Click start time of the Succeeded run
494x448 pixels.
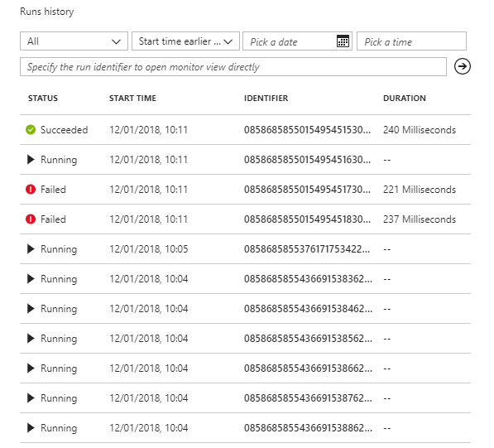click(148, 129)
